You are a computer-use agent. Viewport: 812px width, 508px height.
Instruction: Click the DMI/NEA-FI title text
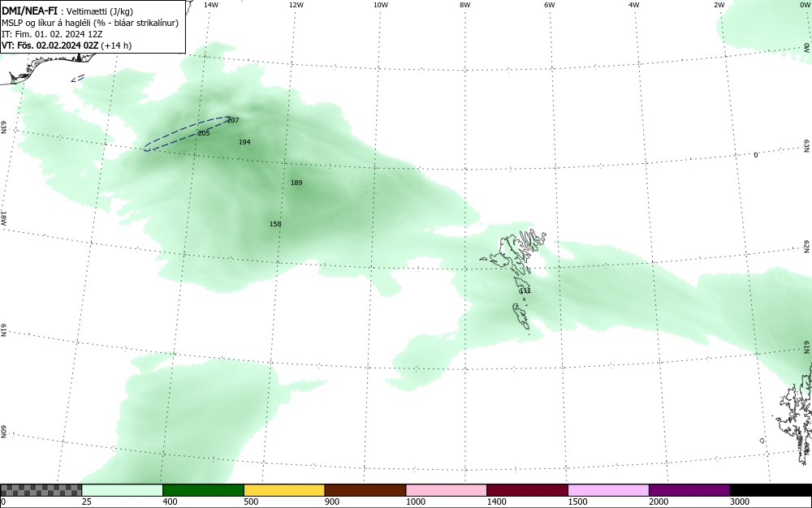point(29,11)
